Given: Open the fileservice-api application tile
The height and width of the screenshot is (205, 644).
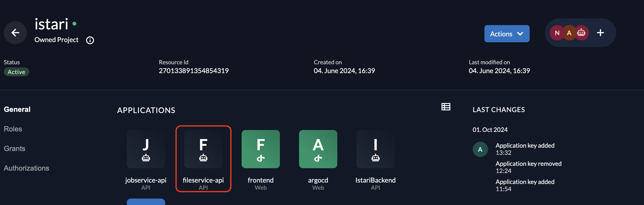Looking at the screenshot, I should [x=203, y=149].
